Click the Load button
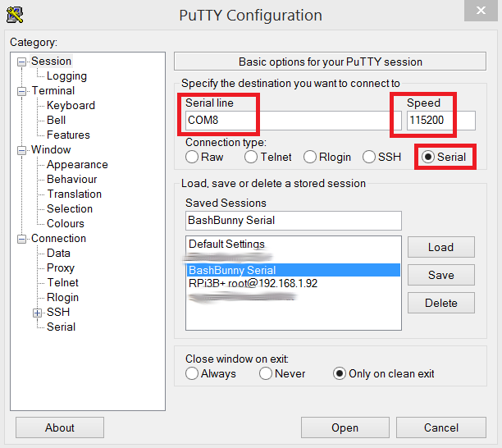This screenshot has height=448, width=502. pos(440,247)
